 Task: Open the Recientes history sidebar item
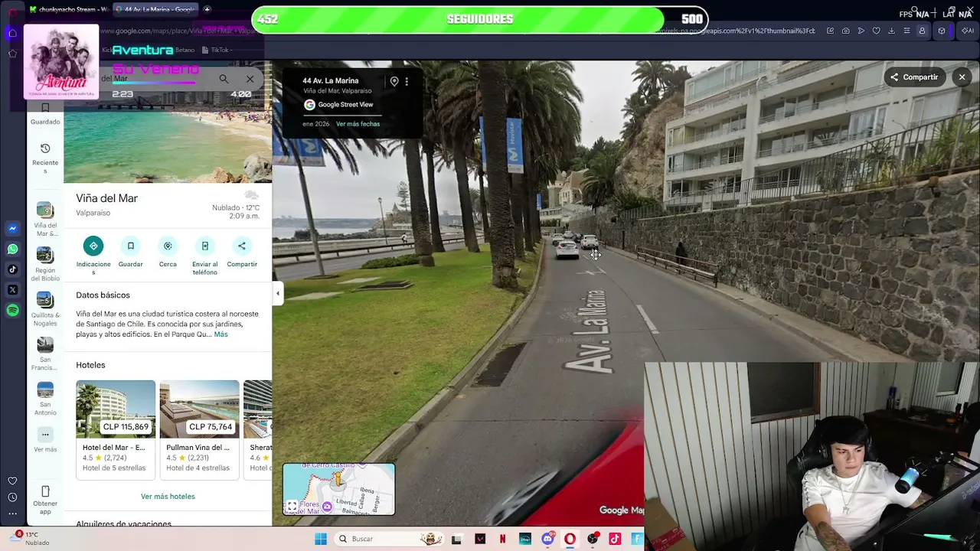tap(45, 158)
